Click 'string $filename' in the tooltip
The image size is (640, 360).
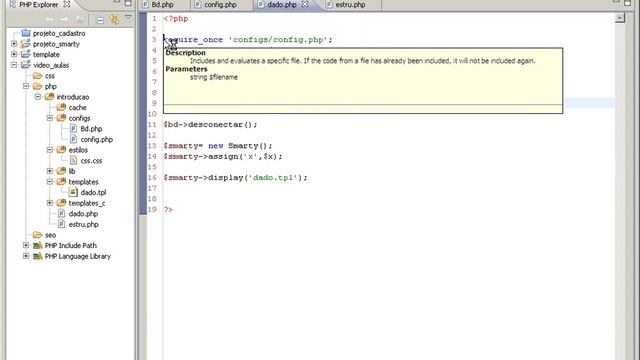214,77
